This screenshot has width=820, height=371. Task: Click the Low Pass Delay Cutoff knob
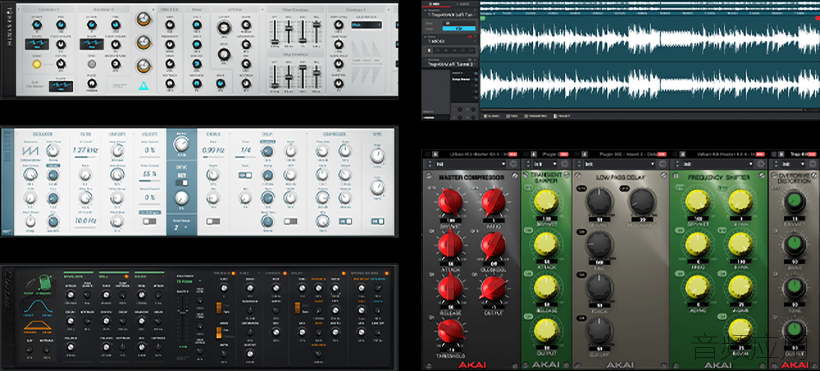pyautogui.click(x=599, y=330)
